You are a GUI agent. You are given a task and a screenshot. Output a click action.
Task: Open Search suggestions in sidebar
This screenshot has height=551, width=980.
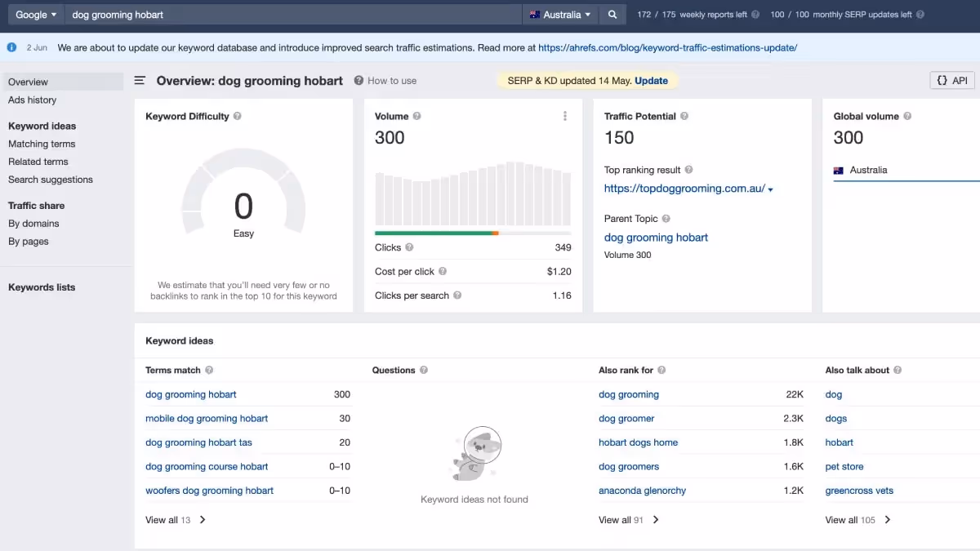pyautogui.click(x=51, y=180)
